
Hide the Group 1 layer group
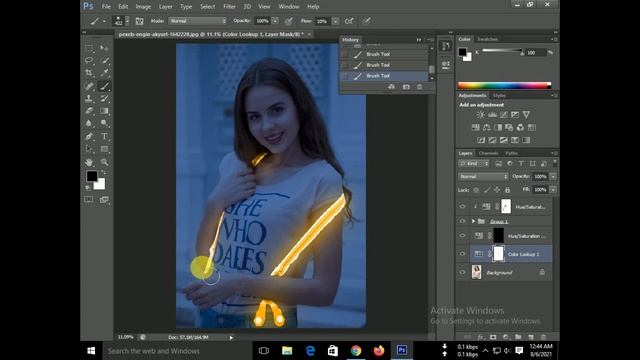[462, 221]
